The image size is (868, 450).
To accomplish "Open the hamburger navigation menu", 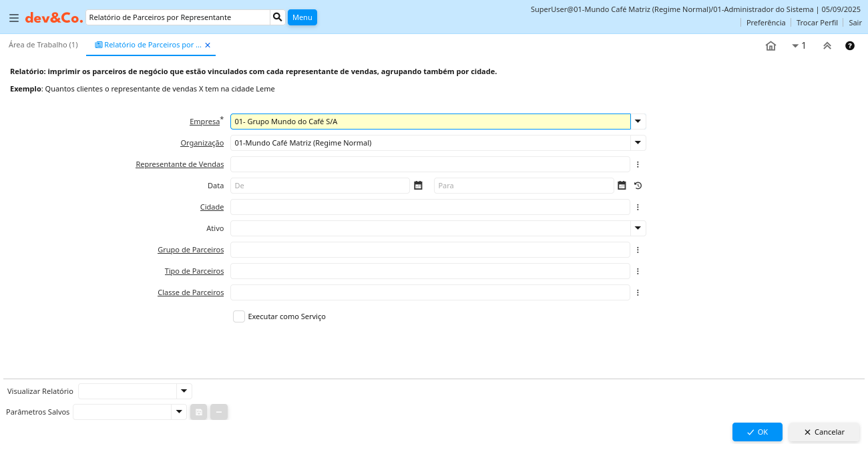I will pos(13,18).
